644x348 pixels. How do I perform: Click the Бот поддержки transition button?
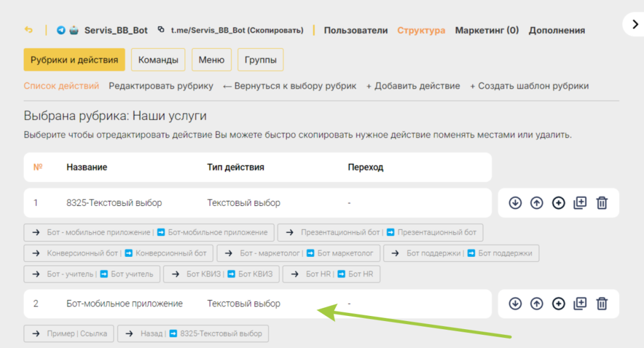click(x=461, y=253)
